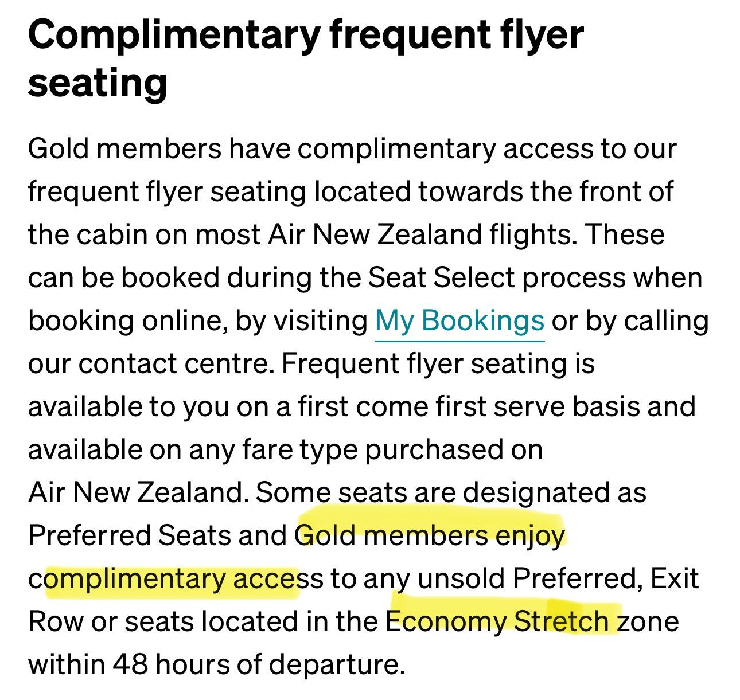
Task: Click the highlighted "complimentary access" phrase
Action: [x=172, y=578]
